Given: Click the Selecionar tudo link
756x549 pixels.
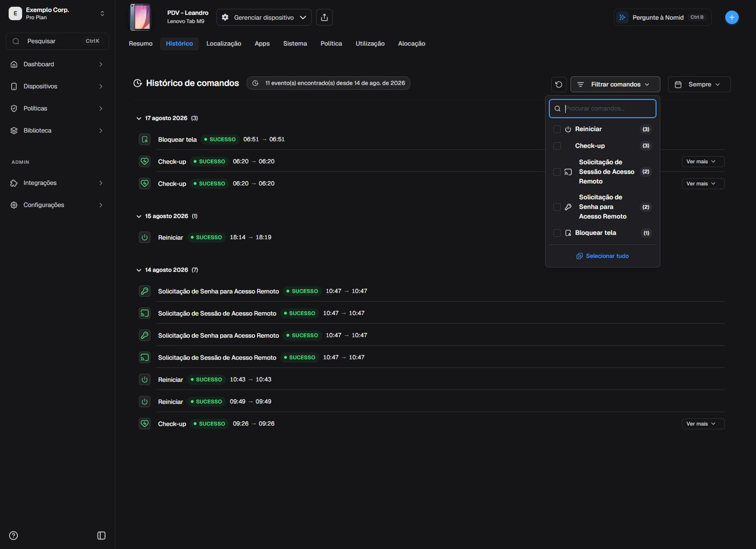Looking at the screenshot, I should [x=603, y=256].
